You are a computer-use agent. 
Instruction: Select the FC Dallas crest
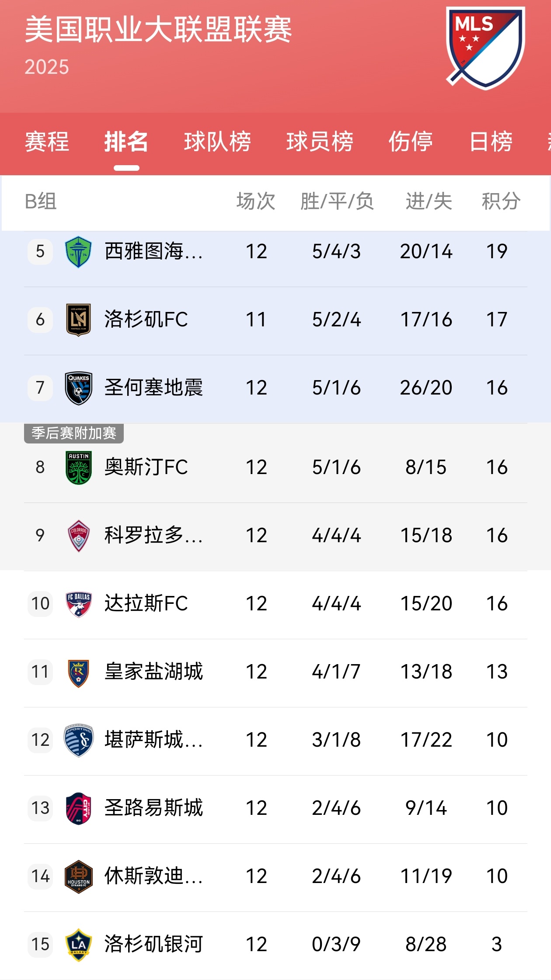point(78,604)
